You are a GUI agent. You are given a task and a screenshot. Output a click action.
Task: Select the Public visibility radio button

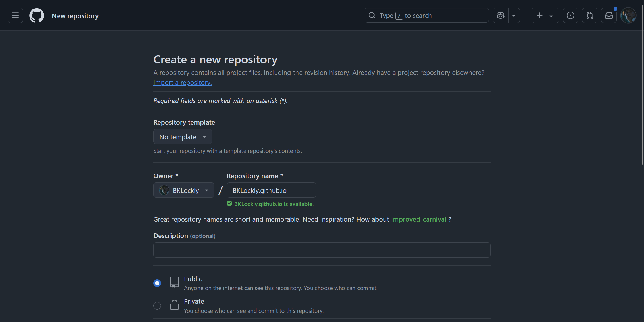click(157, 283)
